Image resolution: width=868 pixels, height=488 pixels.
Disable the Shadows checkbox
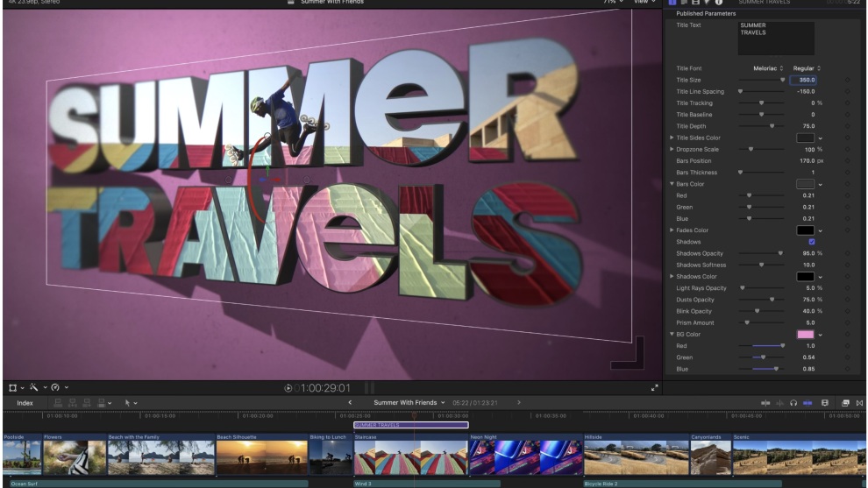[812, 242]
